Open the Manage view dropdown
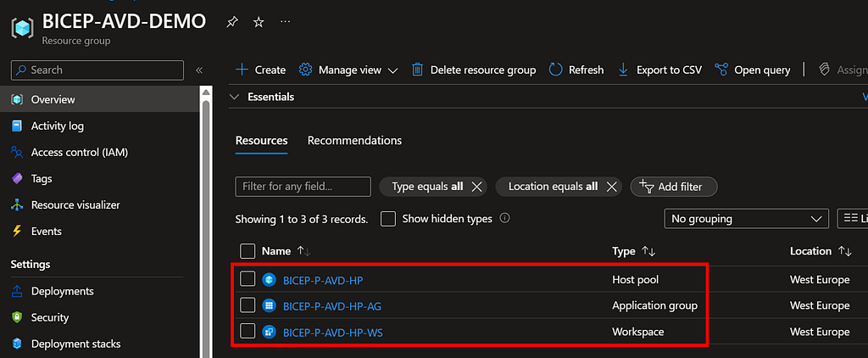 [x=348, y=70]
